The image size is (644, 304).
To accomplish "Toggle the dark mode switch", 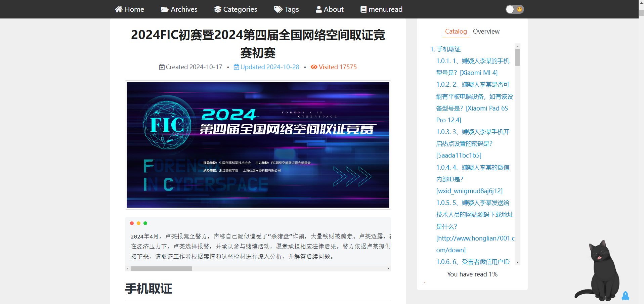I will (514, 9).
